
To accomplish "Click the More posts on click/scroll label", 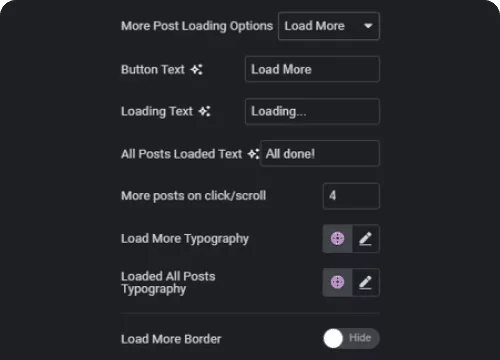I will (193, 196).
